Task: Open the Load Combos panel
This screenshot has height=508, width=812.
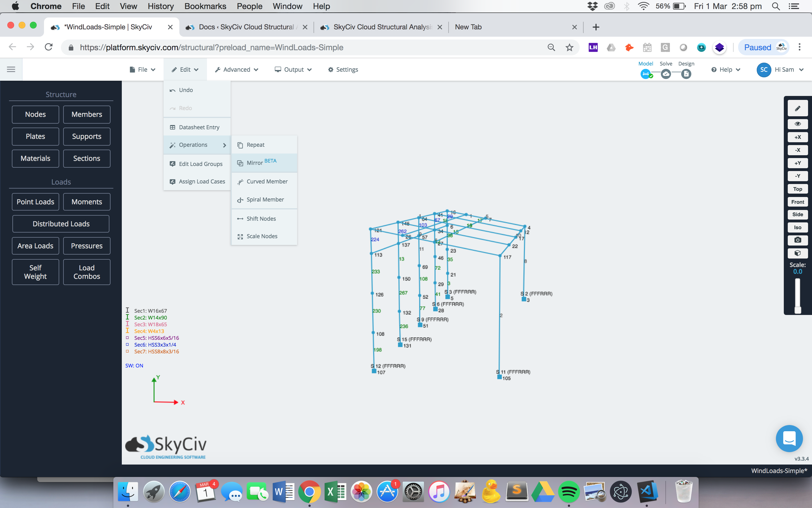Action: (x=87, y=272)
